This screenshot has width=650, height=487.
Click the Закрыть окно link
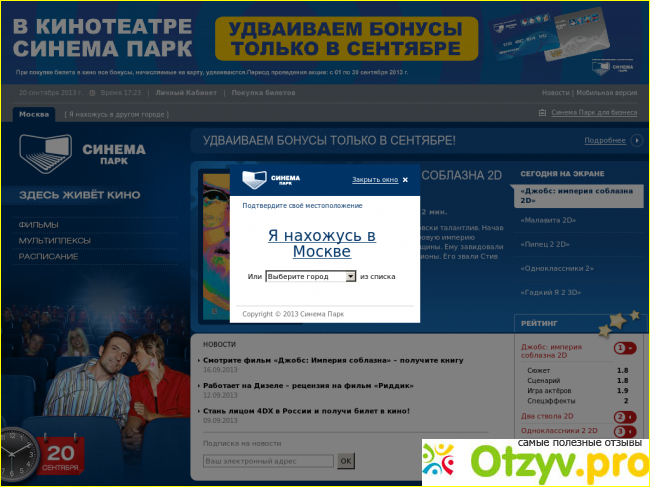click(375, 180)
